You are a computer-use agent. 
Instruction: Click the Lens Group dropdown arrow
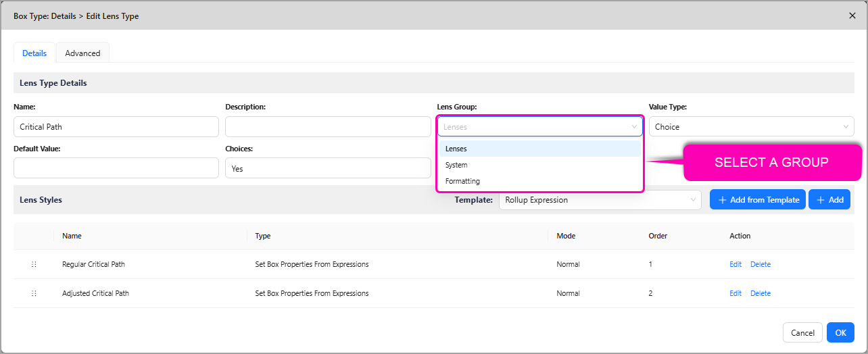634,127
